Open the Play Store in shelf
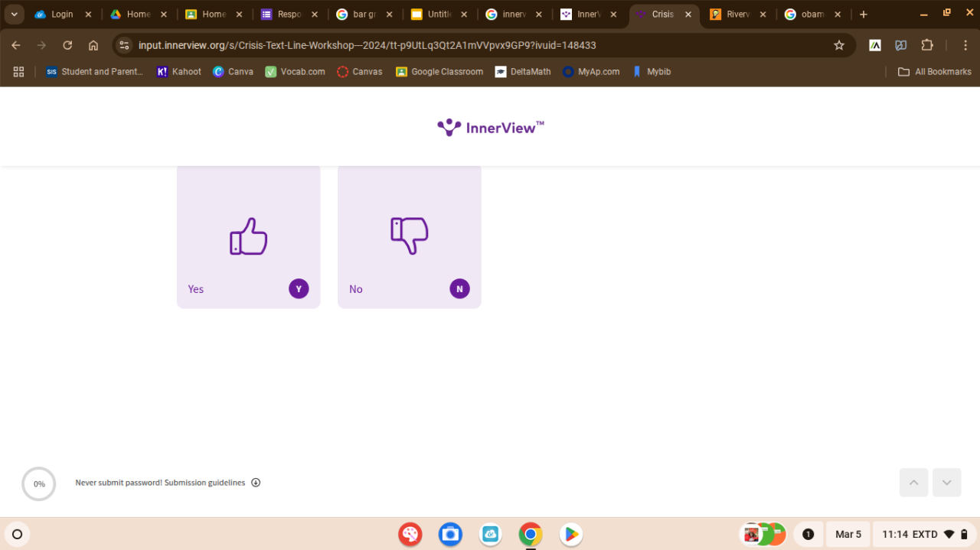Viewport: 980px width, 550px height. pos(570,534)
